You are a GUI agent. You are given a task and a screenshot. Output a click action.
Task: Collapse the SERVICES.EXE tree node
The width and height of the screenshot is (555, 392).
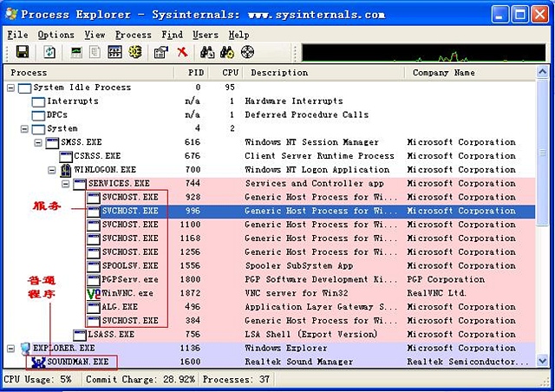tap(66, 184)
